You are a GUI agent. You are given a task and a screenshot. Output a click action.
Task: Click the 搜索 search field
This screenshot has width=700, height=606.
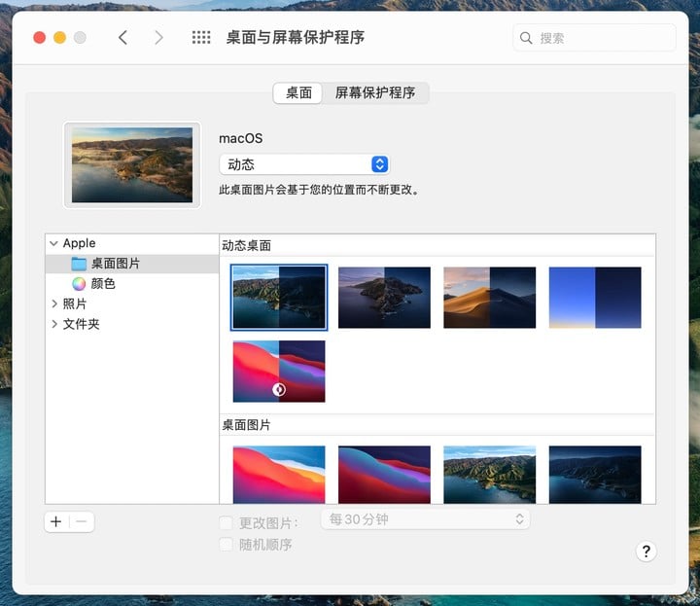click(x=595, y=38)
